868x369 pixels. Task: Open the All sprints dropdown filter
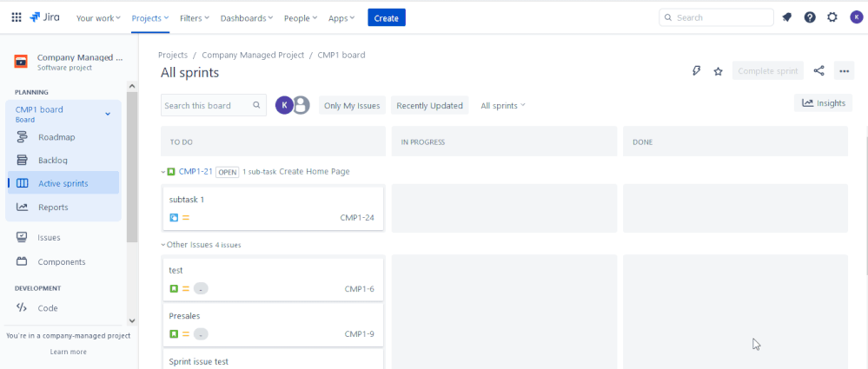coord(503,106)
